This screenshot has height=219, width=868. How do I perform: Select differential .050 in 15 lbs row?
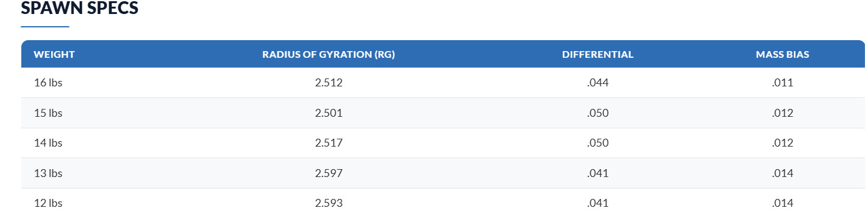click(x=598, y=113)
